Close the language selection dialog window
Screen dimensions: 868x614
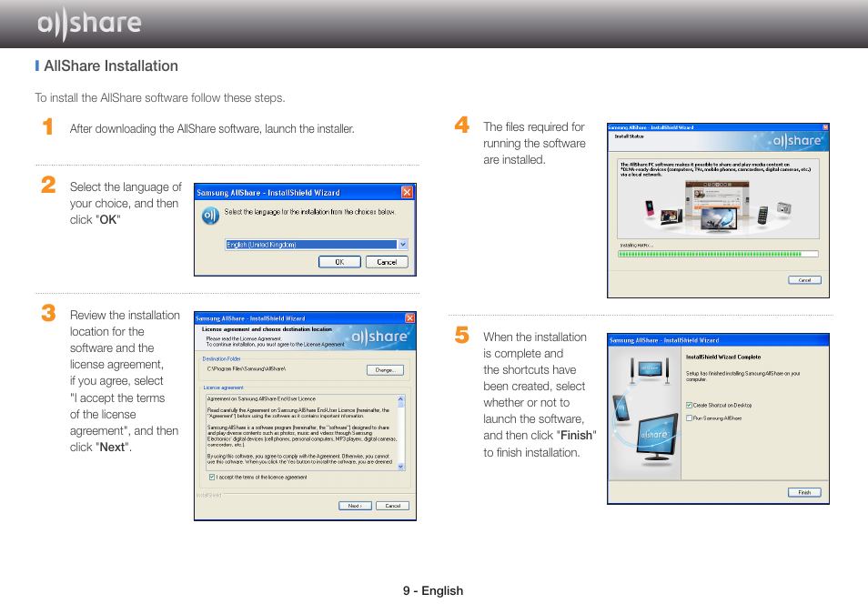[x=407, y=192]
